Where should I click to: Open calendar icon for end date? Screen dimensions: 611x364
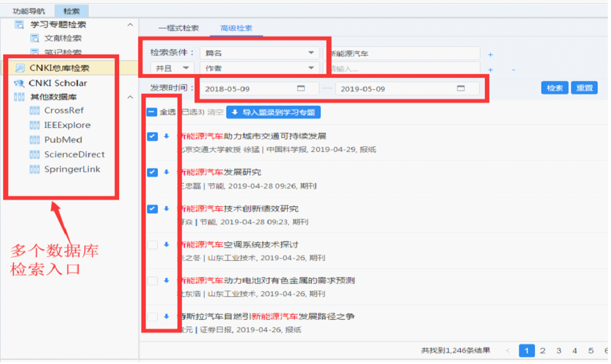point(461,89)
